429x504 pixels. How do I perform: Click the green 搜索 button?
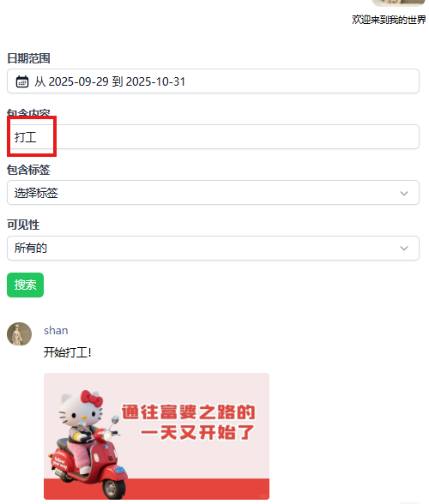25,285
